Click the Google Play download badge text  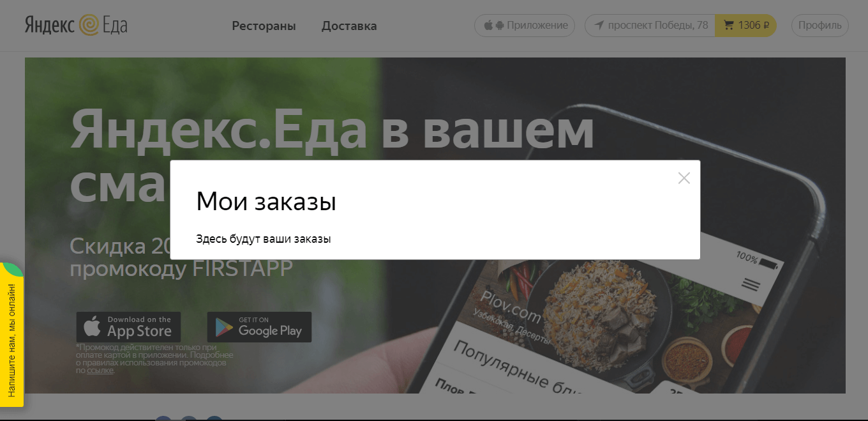click(270, 327)
